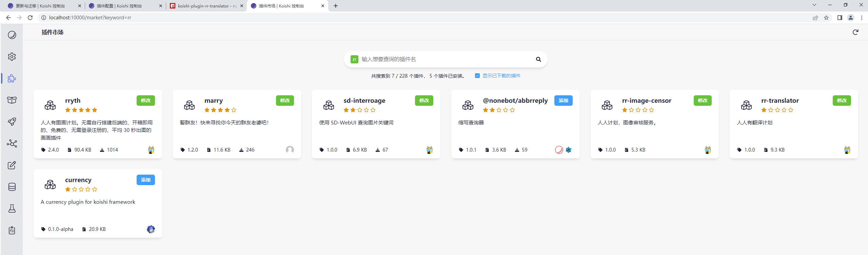The image size is (868, 255).
Task: Click 添加 button on @nonebot/abbrreply card
Action: 564,100
